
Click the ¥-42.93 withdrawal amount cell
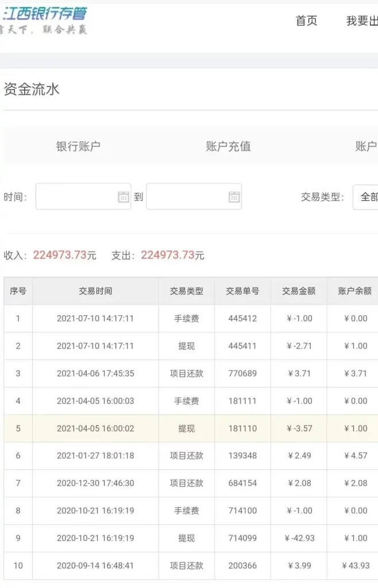click(x=299, y=538)
